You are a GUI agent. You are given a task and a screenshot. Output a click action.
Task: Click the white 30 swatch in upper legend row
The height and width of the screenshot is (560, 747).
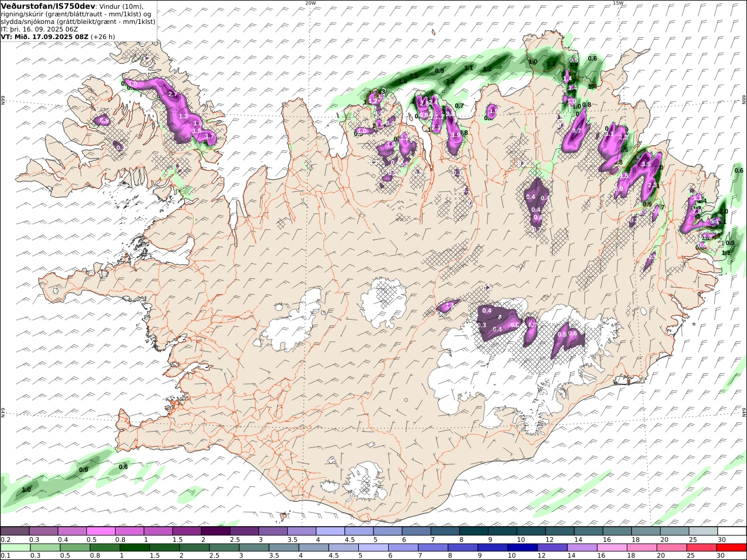coord(731,531)
